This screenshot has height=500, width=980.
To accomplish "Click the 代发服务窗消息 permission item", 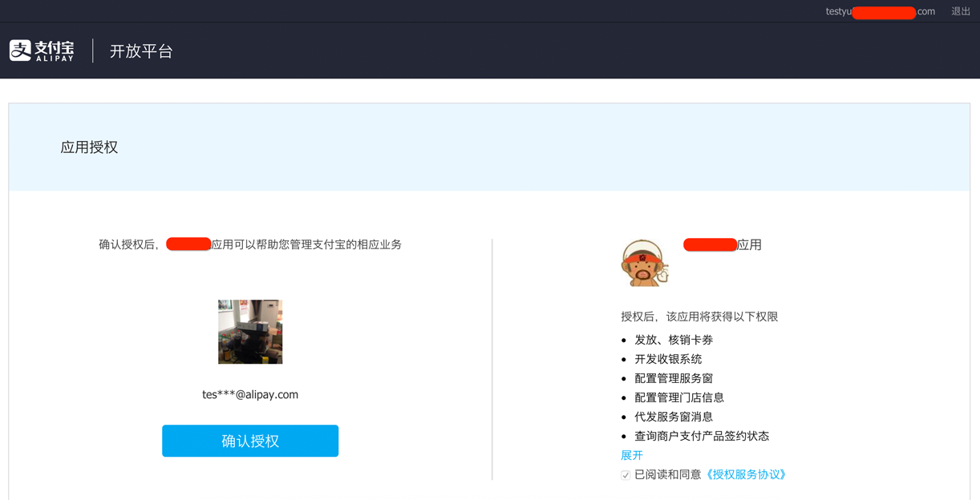I will click(x=674, y=417).
